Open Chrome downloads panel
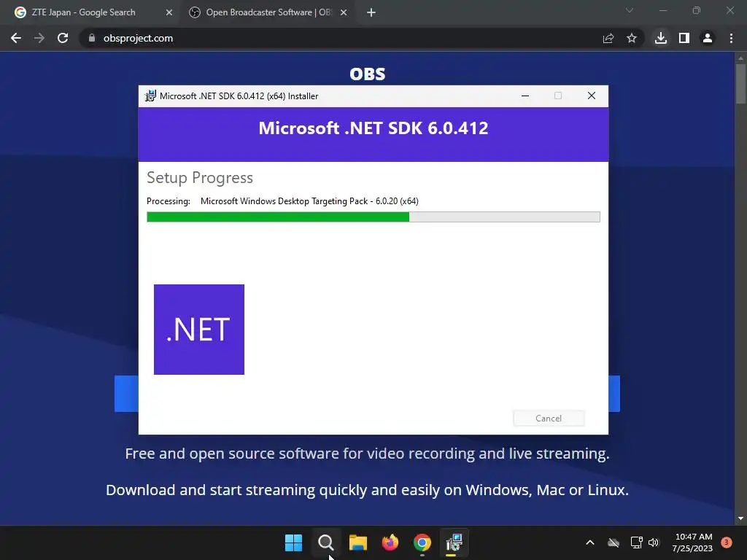Screen dimensions: 747x560 pyautogui.click(x=661, y=38)
